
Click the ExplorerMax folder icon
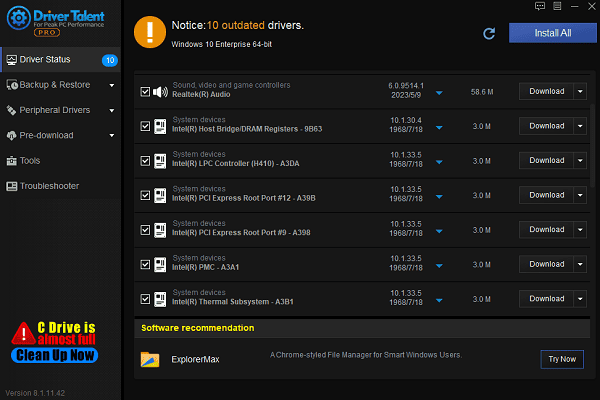(150, 359)
